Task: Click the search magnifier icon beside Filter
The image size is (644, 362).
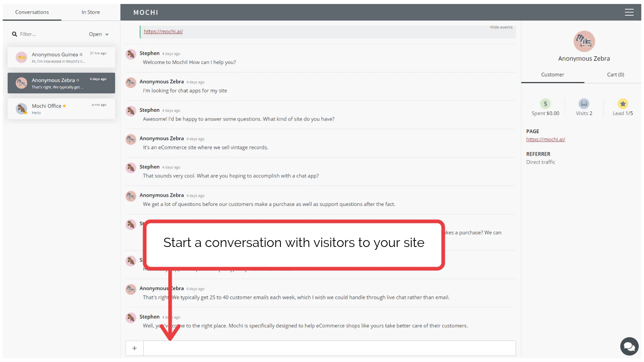Action: pyautogui.click(x=14, y=34)
